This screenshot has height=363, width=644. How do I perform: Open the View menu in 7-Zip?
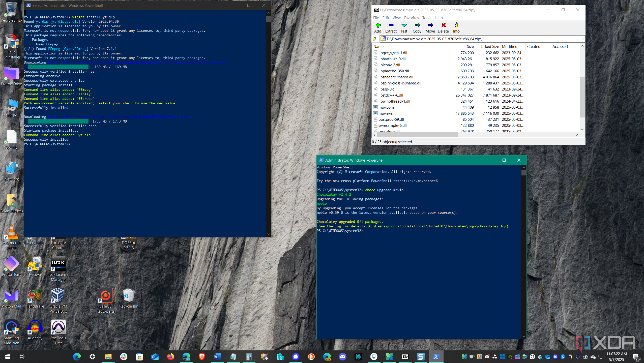[396, 18]
